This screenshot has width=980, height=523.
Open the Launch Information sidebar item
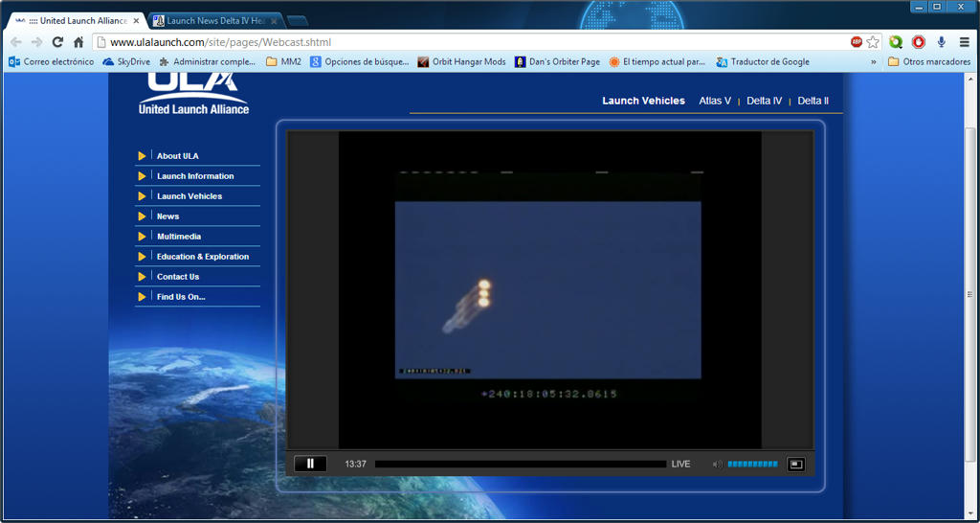pyautogui.click(x=195, y=176)
